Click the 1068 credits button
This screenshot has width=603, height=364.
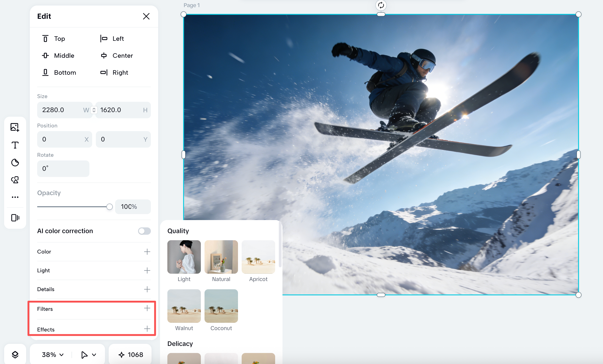[x=130, y=354]
